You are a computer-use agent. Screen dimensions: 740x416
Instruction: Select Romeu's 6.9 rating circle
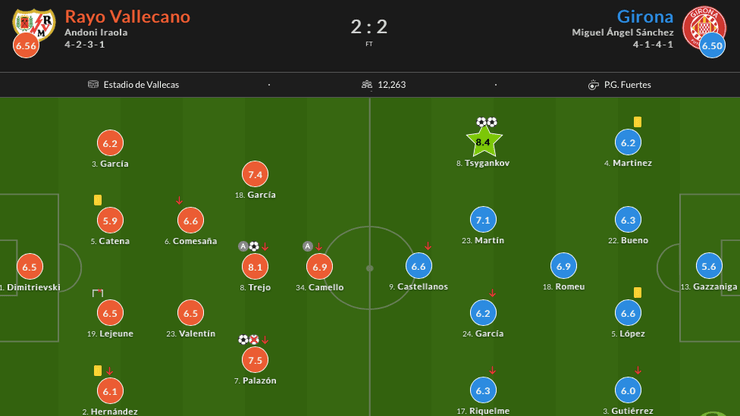point(563,266)
